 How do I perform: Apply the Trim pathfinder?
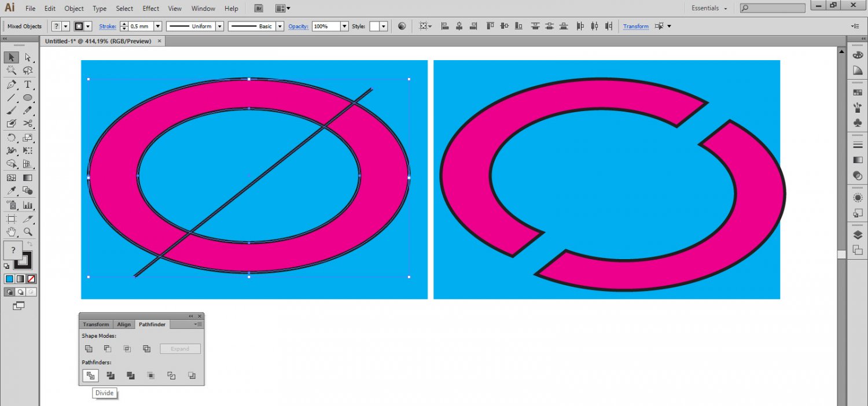tap(111, 375)
